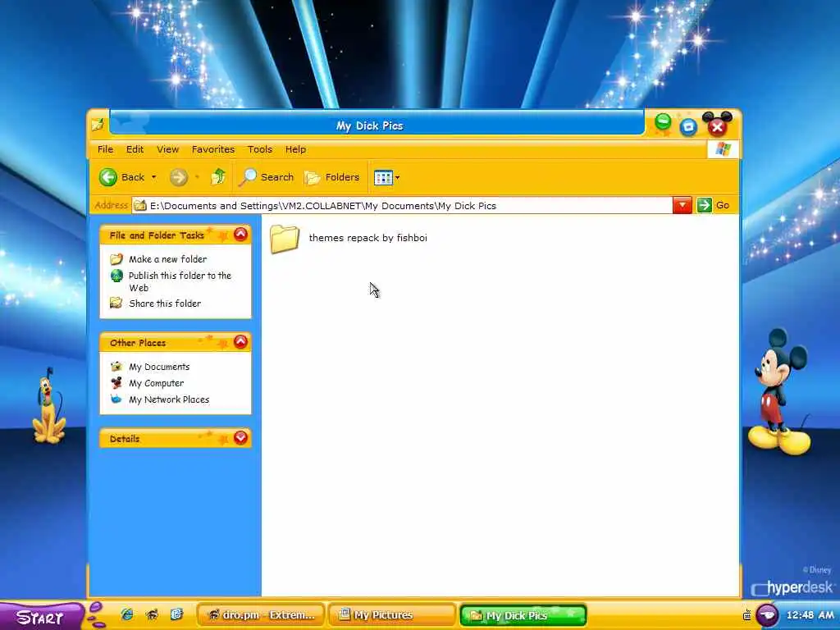Open the Search pane
The image size is (840, 630).
click(x=267, y=177)
